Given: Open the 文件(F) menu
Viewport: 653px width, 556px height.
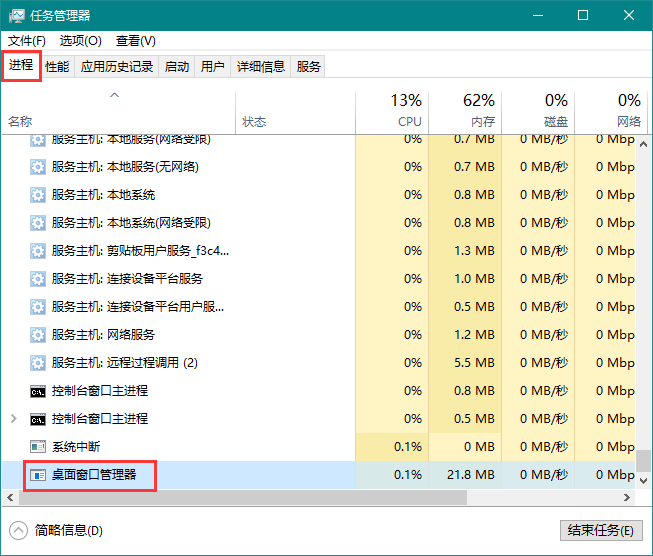Looking at the screenshot, I should pyautogui.click(x=27, y=41).
